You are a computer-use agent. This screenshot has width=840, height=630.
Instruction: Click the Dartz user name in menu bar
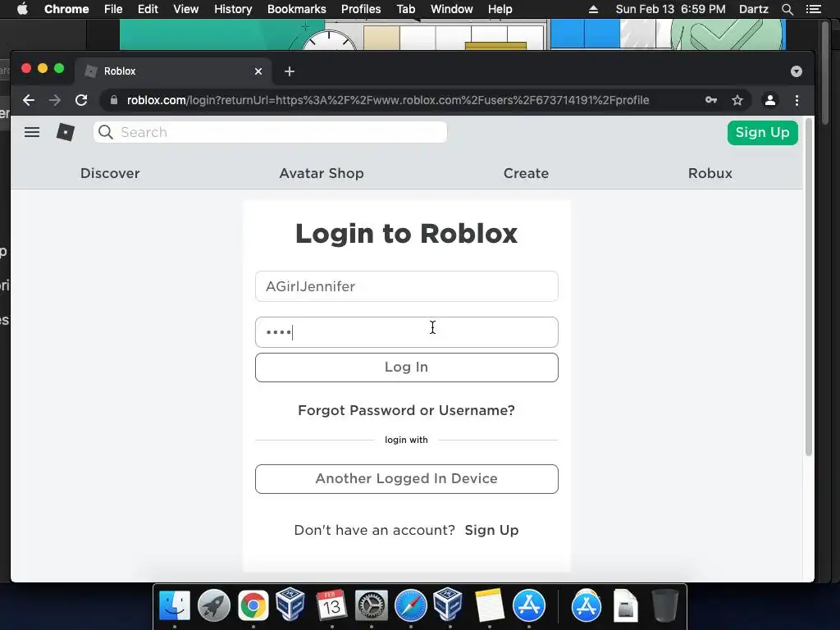click(x=753, y=9)
